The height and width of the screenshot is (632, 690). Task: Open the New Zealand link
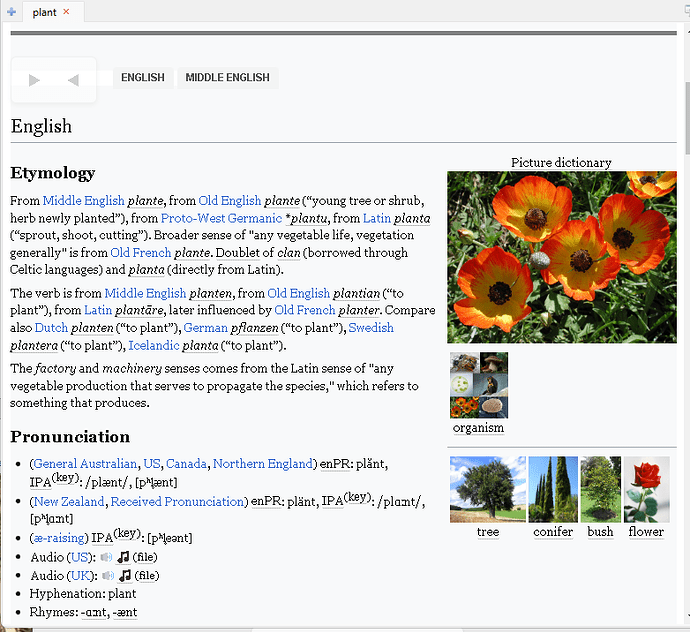click(x=69, y=502)
